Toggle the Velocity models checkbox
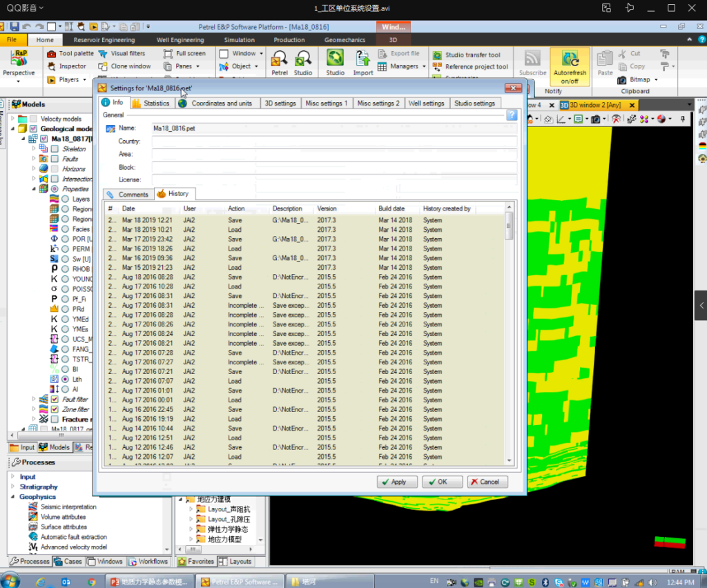 coord(33,119)
